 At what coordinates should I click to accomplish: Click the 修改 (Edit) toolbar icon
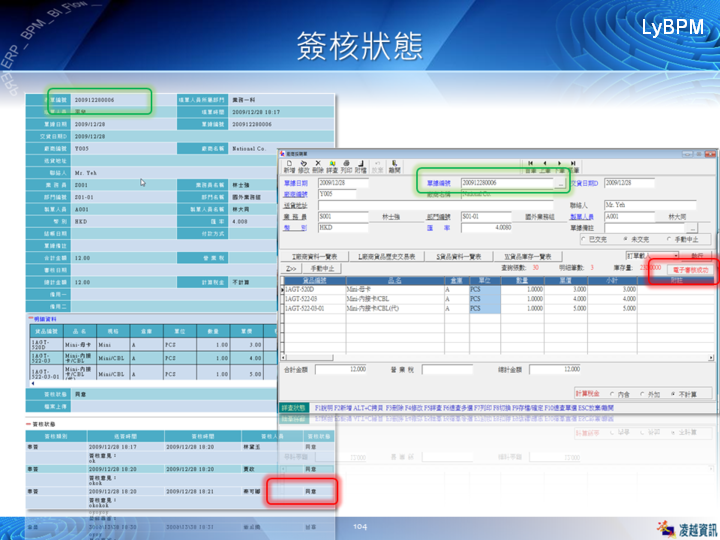click(x=301, y=167)
